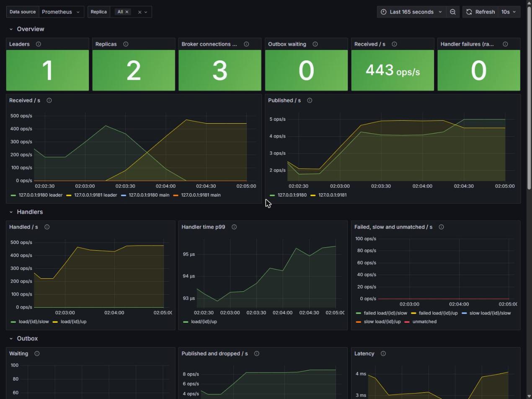Click the Handlers row title
This screenshot has width=532, height=399.
click(x=30, y=212)
